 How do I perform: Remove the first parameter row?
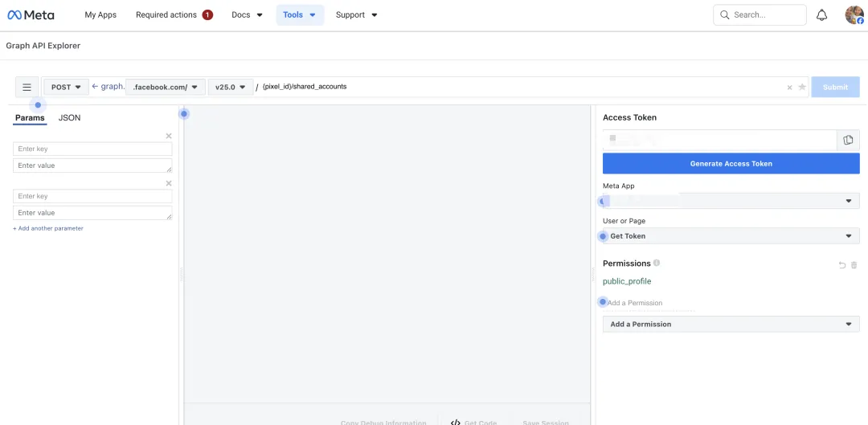tap(169, 136)
